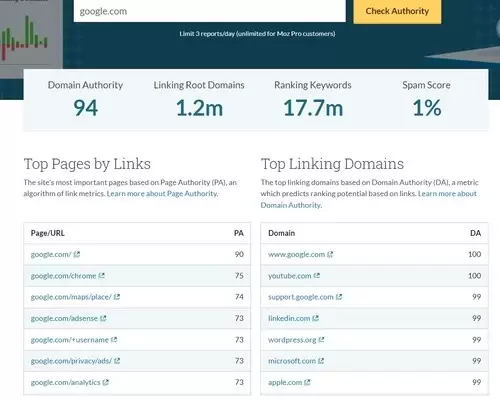
Task: Click the Check Authority button
Action: click(397, 11)
